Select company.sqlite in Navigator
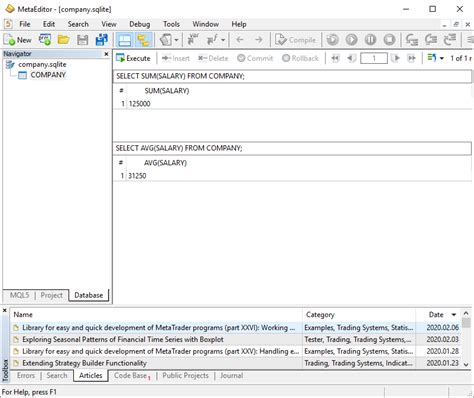Image resolution: width=474 pixels, height=398 pixels. (x=42, y=64)
